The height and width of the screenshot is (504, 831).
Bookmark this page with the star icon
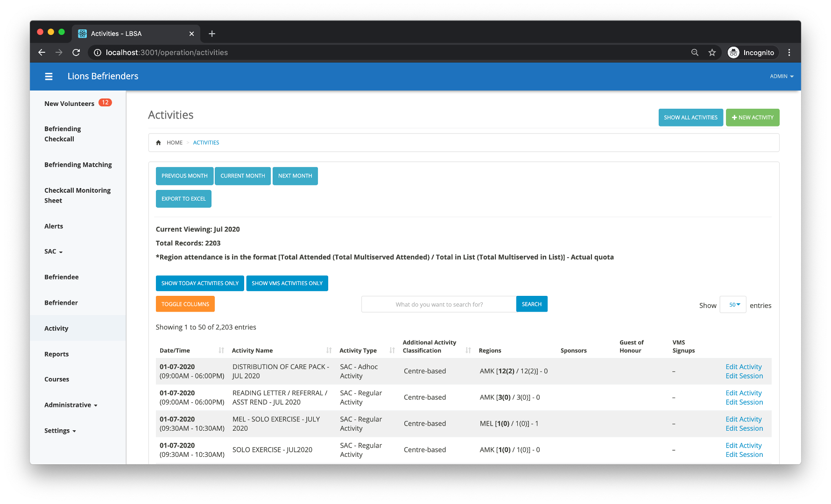point(712,53)
